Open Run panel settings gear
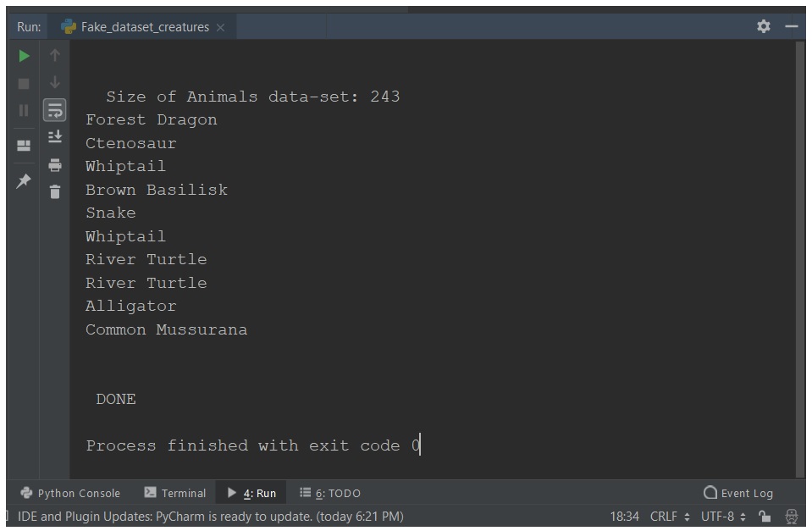This screenshot has height=531, width=812. click(x=764, y=26)
